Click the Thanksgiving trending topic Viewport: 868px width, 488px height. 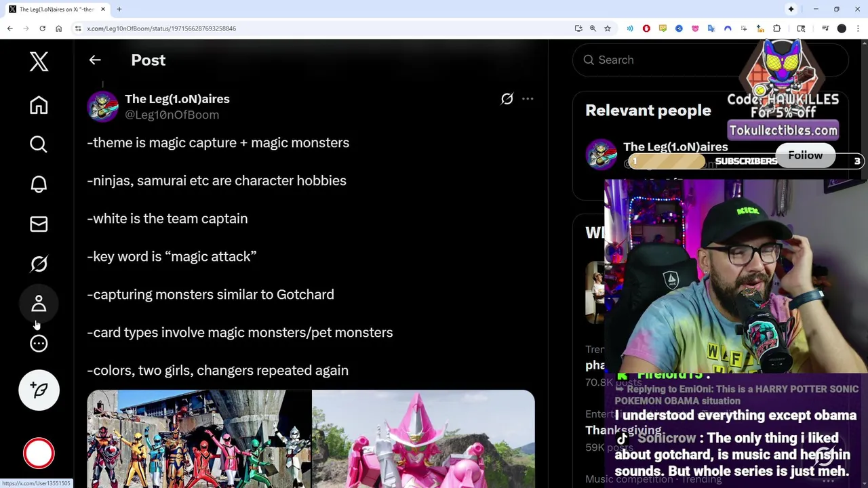[623, 430]
